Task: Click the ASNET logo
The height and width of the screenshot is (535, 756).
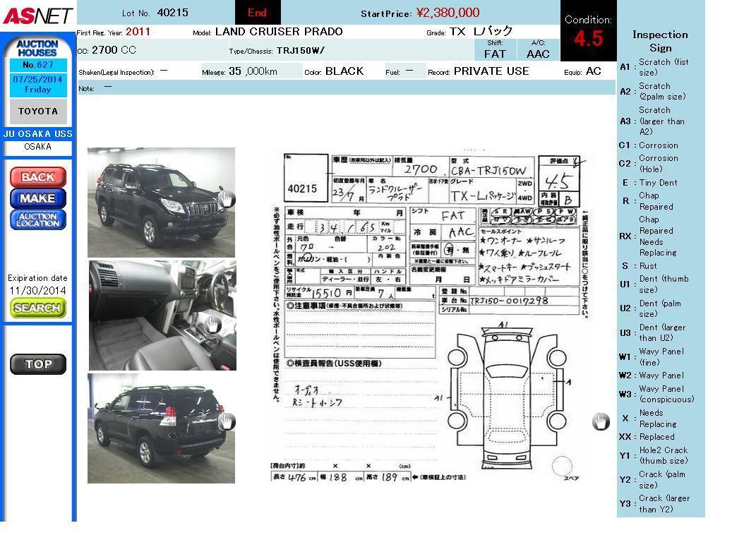Action: click(x=37, y=16)
